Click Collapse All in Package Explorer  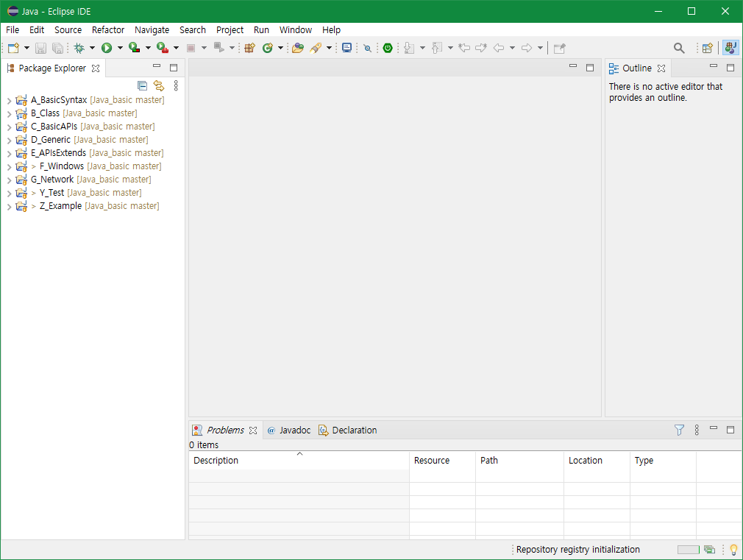(x=142, y=86)
